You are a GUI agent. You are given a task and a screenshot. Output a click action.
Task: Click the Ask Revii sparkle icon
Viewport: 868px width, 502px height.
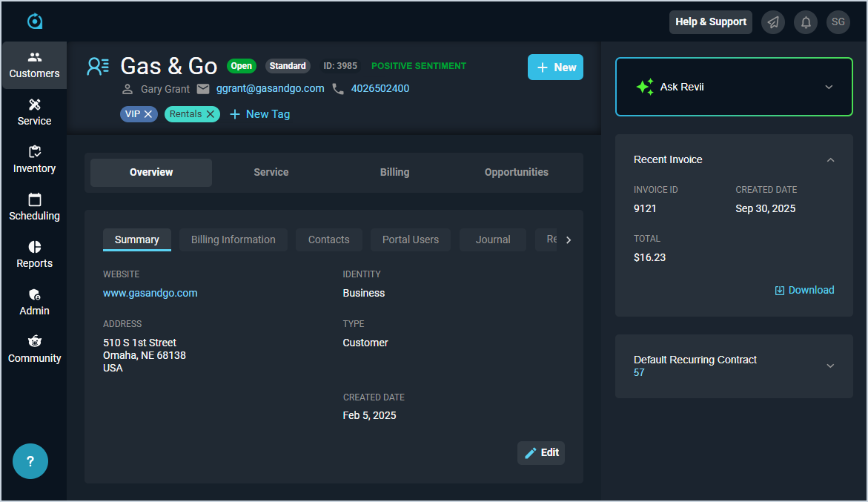[x=644, y=87]
